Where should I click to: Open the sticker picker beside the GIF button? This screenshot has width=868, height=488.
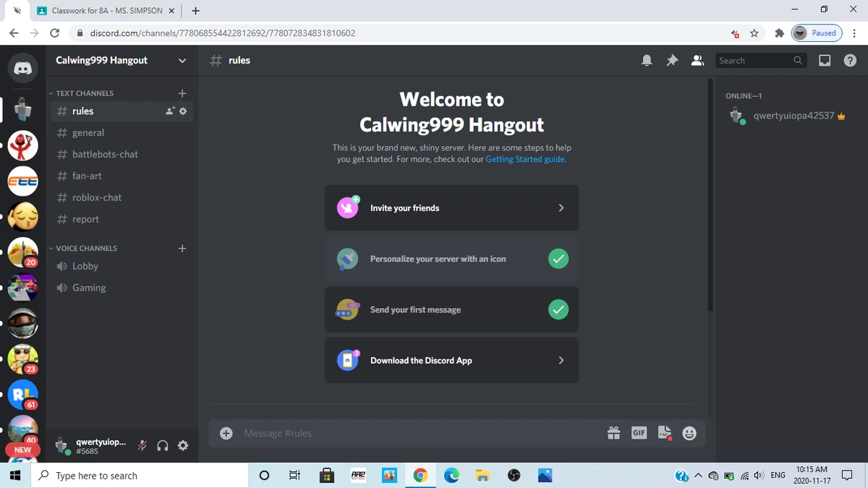click(x=664, y=433)
